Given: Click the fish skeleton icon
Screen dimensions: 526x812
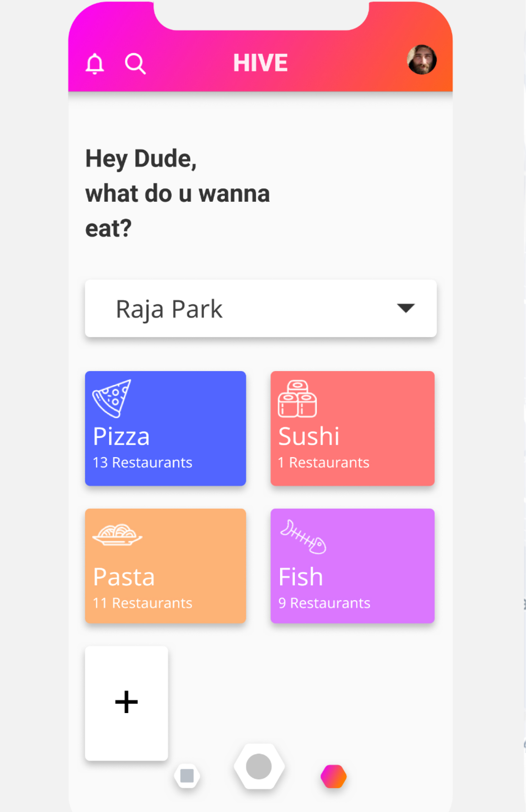Looking at the screenshot, I should click(x=303, y=536).
